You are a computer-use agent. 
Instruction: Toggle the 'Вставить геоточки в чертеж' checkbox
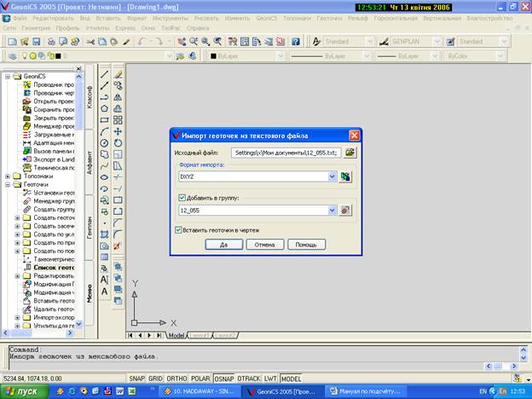click(178, 230)
